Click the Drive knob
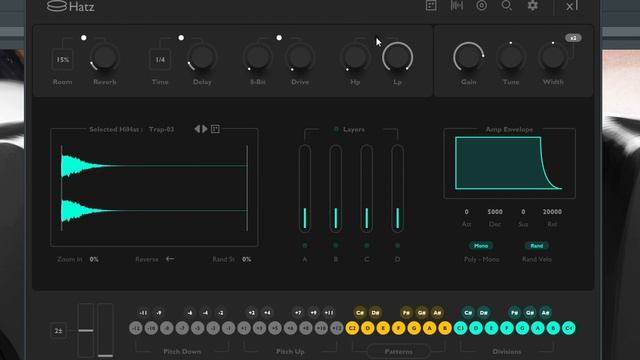Viewport: 640px width, 360px height. 300,57
